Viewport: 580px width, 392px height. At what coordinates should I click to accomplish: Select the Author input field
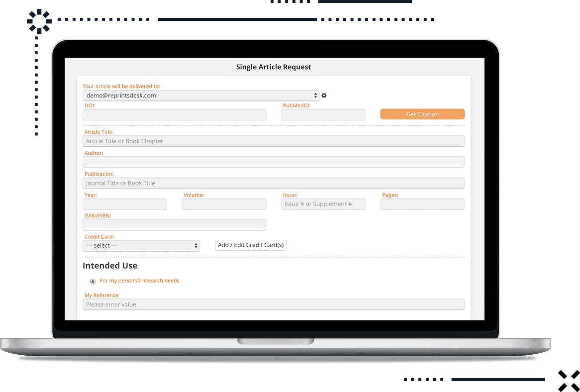click(274, 162)
